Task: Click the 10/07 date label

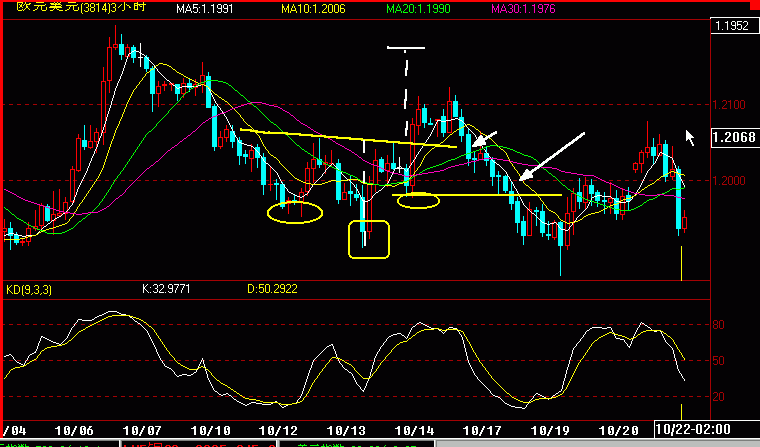Action: [x=142, y=431]
